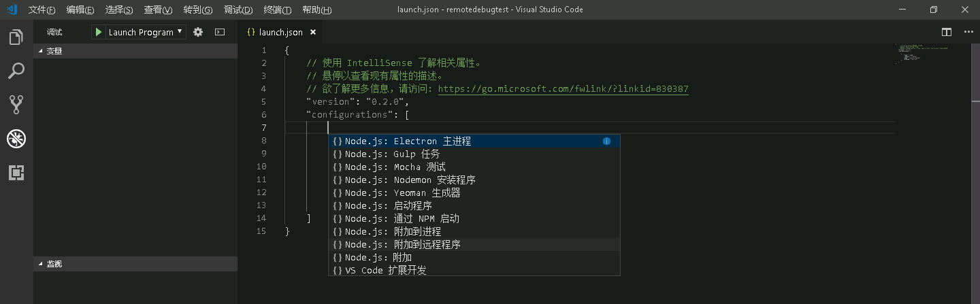Open the 选择(S) menu
980x304 pixels.
(x=119, y=10)
